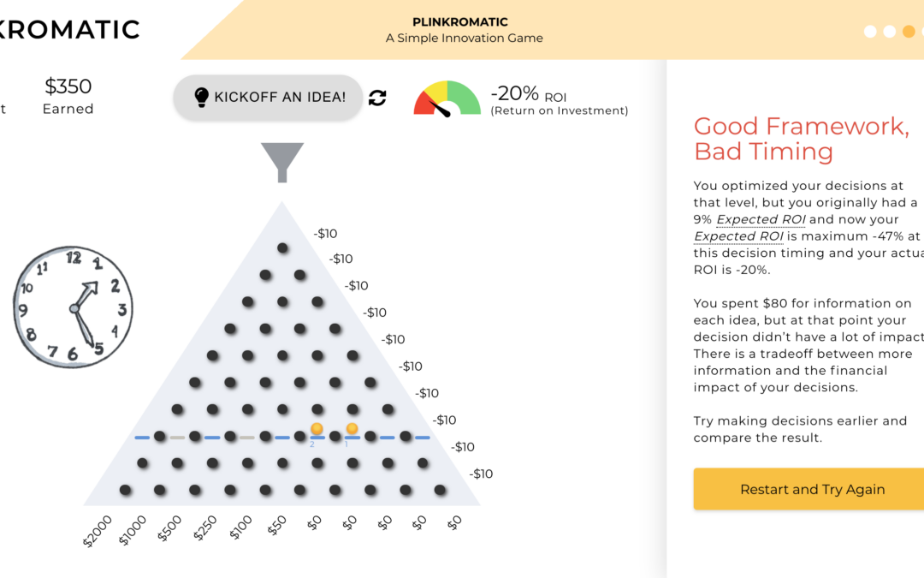Select the orange ball above dash 1

click(x=352, y=428)
